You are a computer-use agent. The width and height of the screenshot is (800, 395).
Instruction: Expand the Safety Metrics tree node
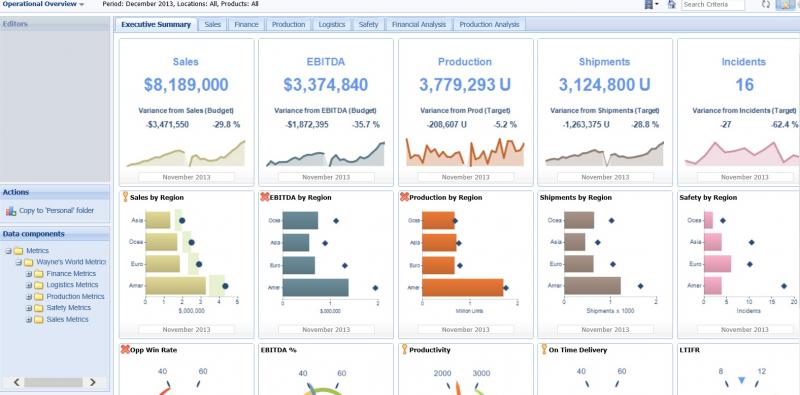(x=29, y=308)
